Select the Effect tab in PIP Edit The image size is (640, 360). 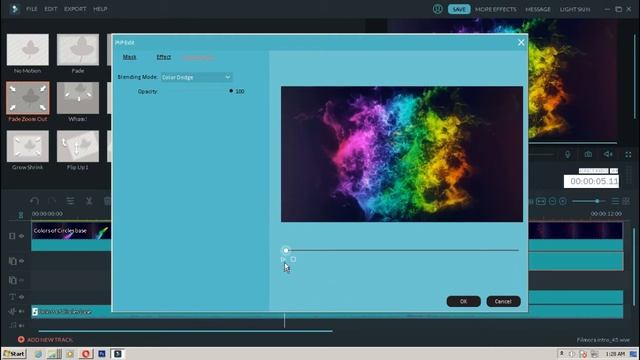coord(164,57)
